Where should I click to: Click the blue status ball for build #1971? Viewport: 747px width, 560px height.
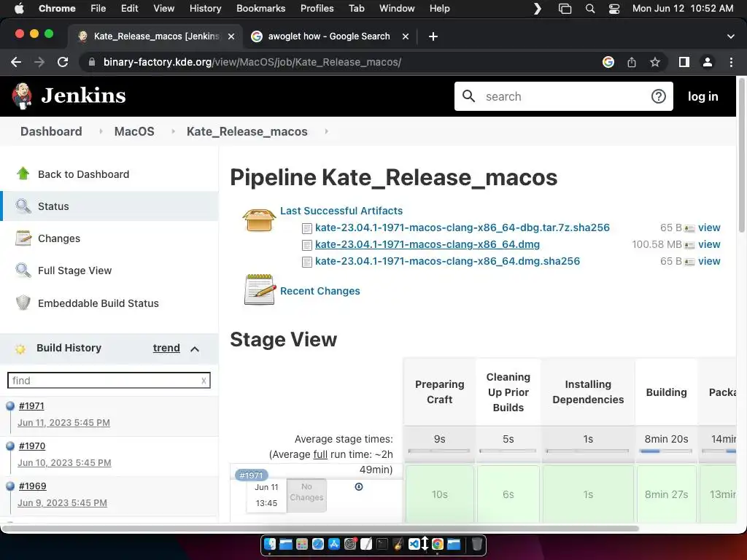click(10, 406)
